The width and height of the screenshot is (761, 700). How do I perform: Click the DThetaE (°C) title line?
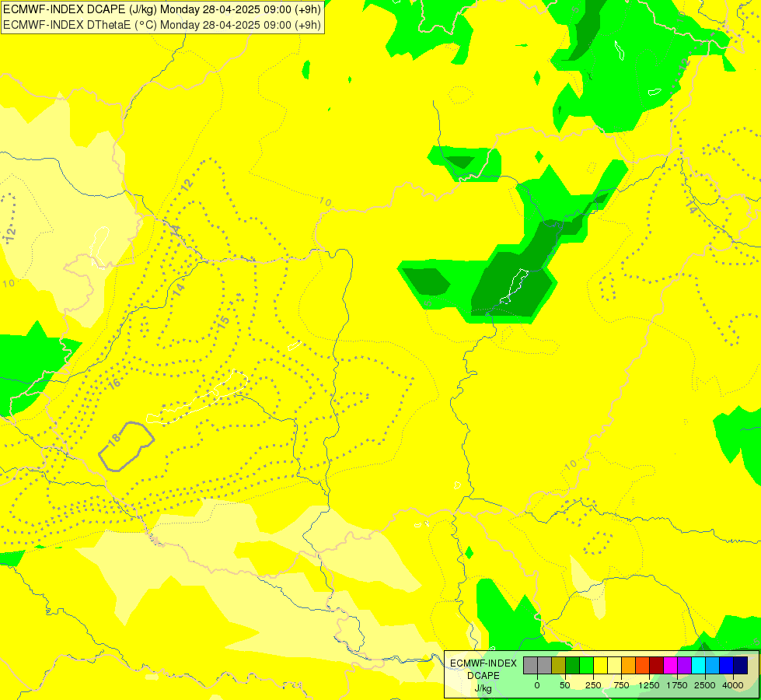coord(162,25)
